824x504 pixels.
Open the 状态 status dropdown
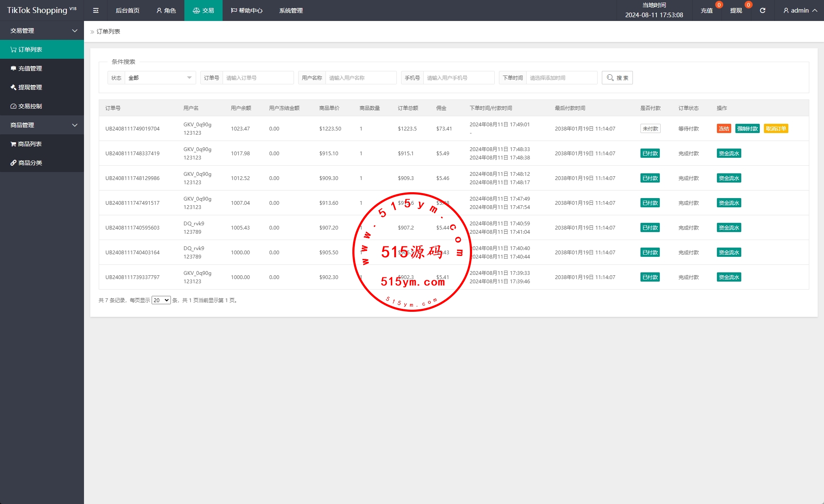pos(160,78)
